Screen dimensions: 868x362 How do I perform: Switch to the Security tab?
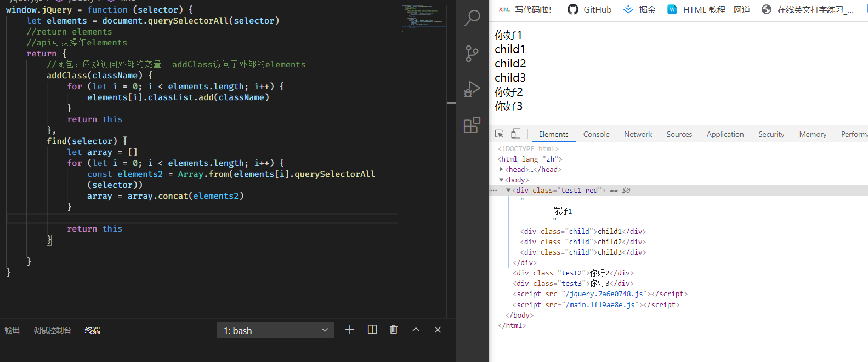click(x=771, y=134)
